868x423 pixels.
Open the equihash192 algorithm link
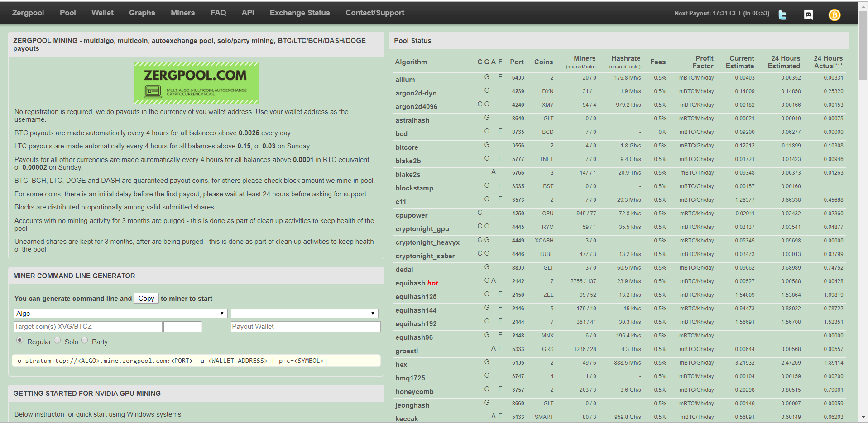[x=416, y=324]
